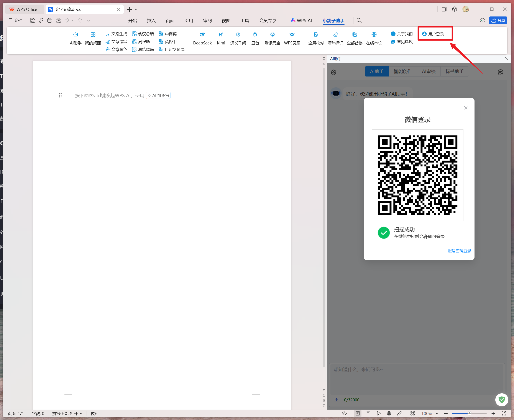The width and height of the screenshot is (514, 420).
Task: Switch to outline view icon
Action: pos(368,413)
